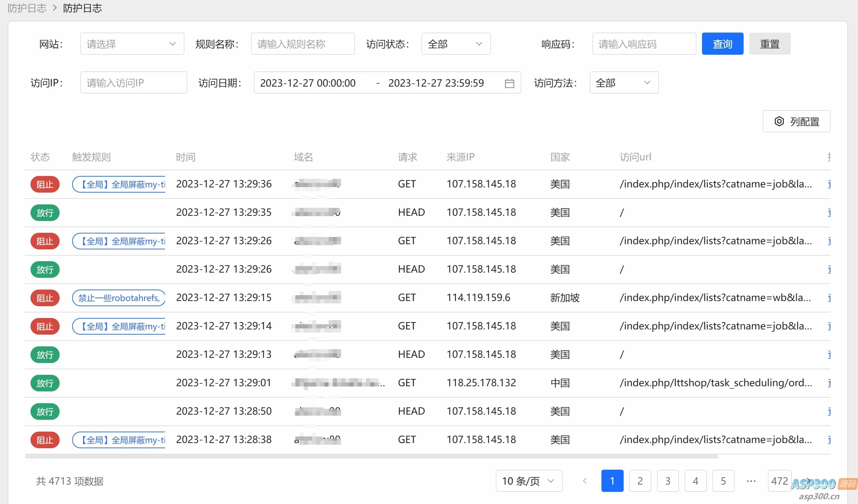Open the 10条/页 page size dropdown
858x504 pixels.
[x=528, y=481]
